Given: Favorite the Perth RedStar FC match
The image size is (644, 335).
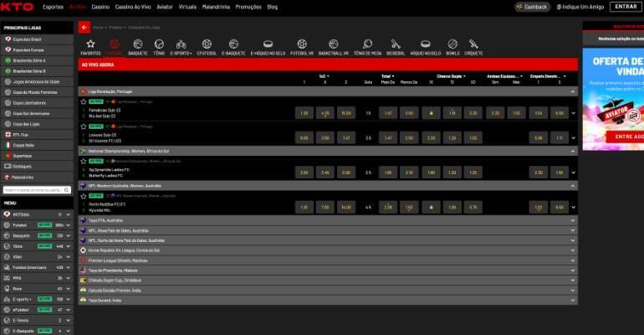Looking at the screenshot, I should (84, 196).
